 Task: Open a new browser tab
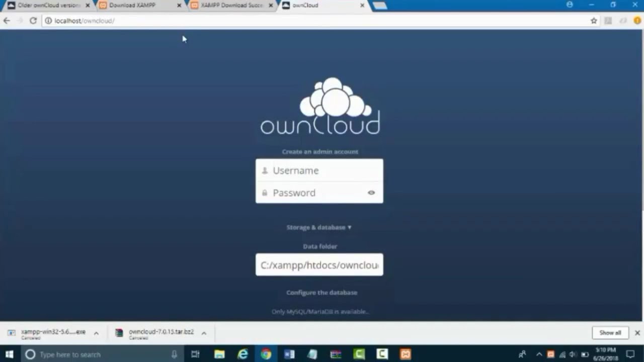coord(380,5)
